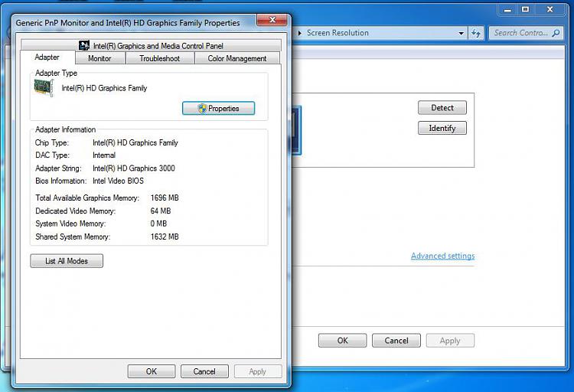Click the adapter card icon
The height and width of the screenshot is (392, 574).
(44, 88)
